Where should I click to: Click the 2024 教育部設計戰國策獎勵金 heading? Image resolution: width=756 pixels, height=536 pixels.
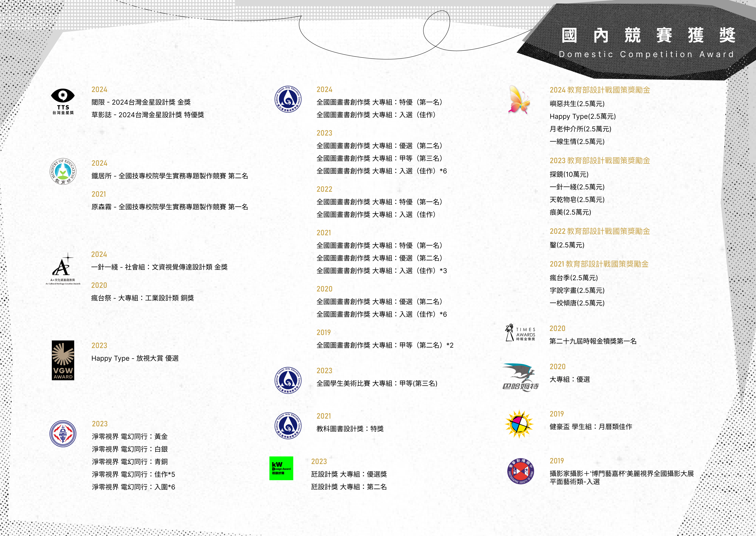coord(600,90)
